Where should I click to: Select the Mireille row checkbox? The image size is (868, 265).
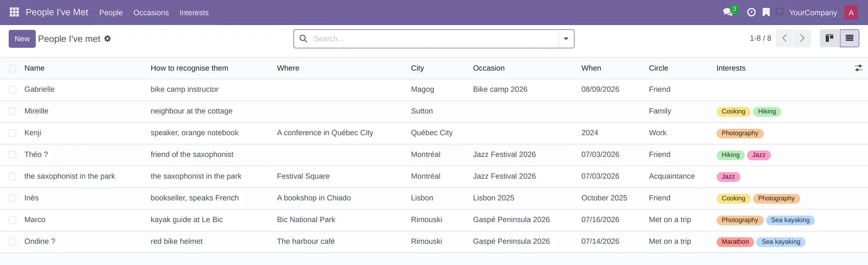[12, 111]
